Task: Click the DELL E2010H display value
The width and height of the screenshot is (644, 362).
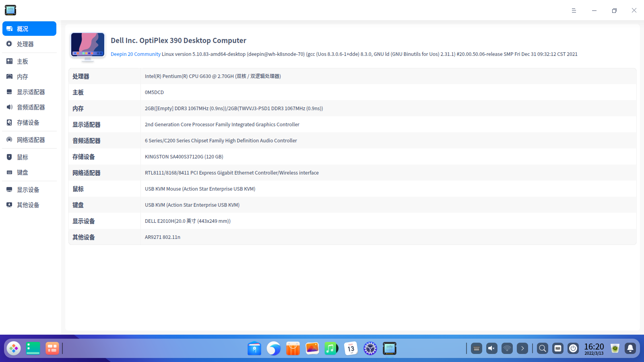Action: pos(188,221)
